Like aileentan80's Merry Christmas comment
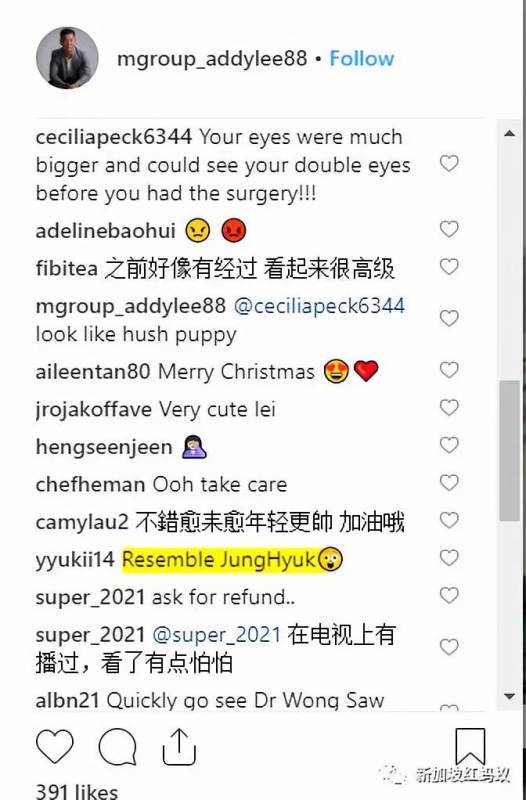This screenshot has width=526, height=800. [x=449, y=369]
